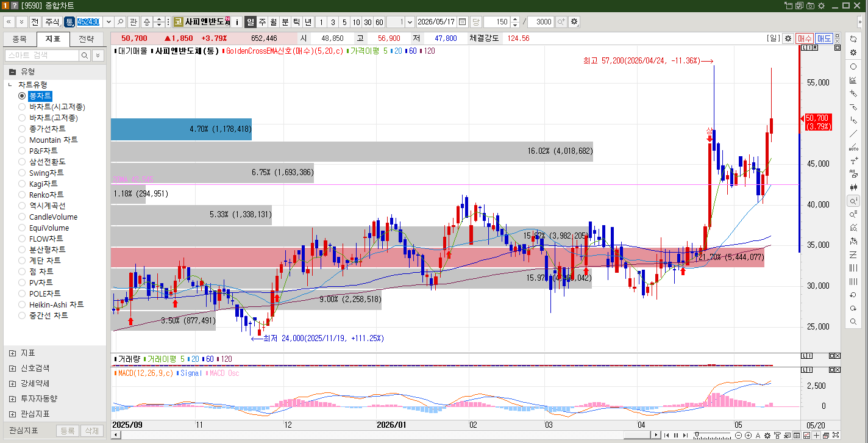The image size is (868, 443).
Task: Click the A auto-scale icon below the chart
Action: 758,435
